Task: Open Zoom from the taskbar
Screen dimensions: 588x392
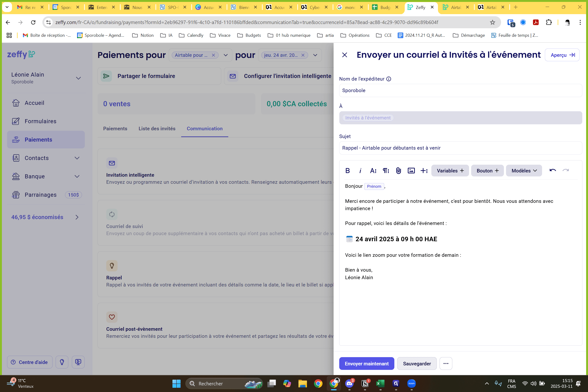Action: point(411,383)
